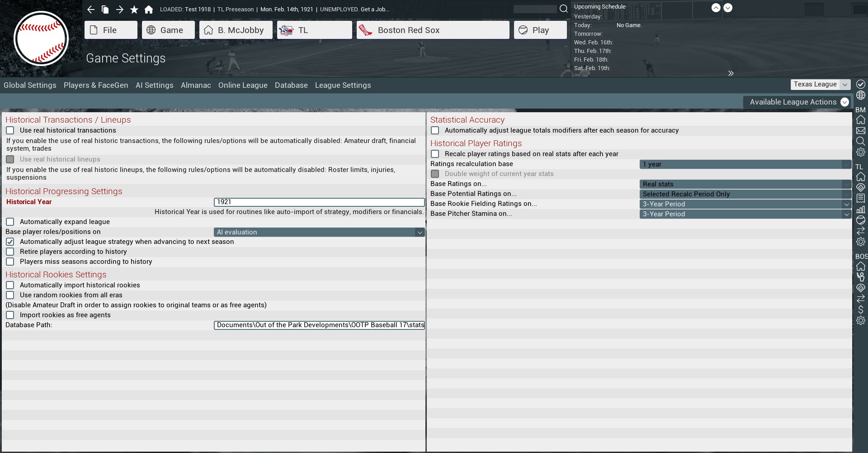This screenshot has width=868, height=453.
Task: Expand Available League Actions menu
Action: [x=798, y=102]
